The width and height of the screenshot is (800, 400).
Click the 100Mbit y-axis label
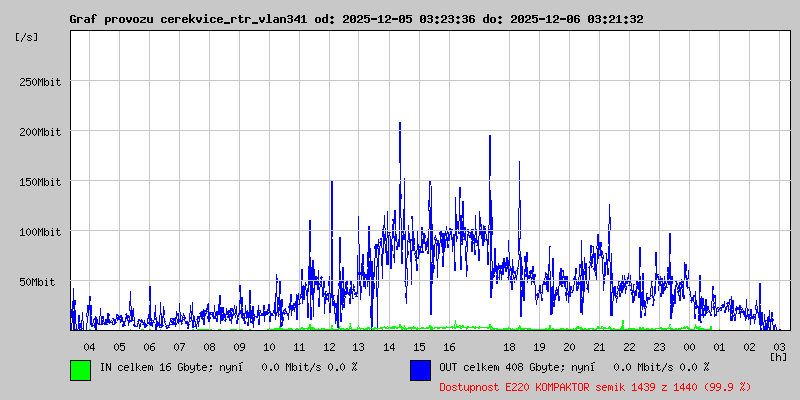[x=40, y=232]
